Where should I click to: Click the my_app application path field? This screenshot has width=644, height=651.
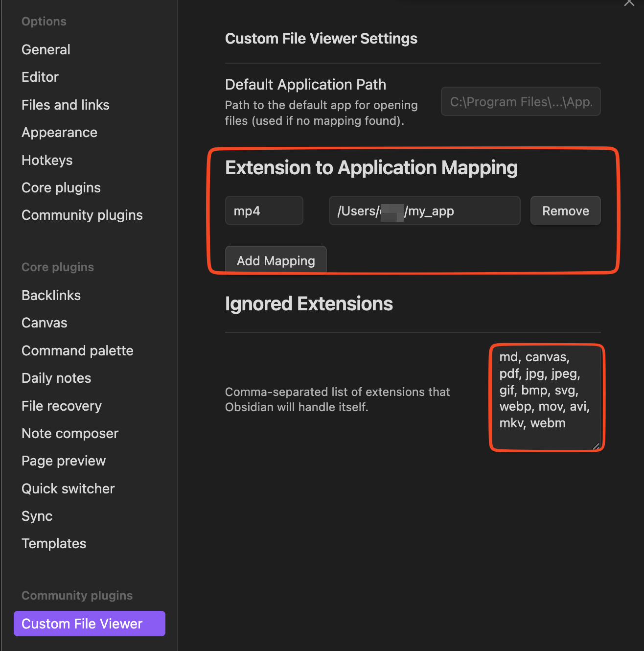(424, 211)
